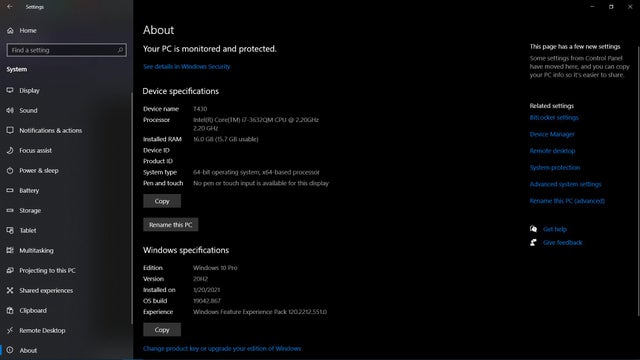Click the Focus assist moon icon

pos(10,150)
